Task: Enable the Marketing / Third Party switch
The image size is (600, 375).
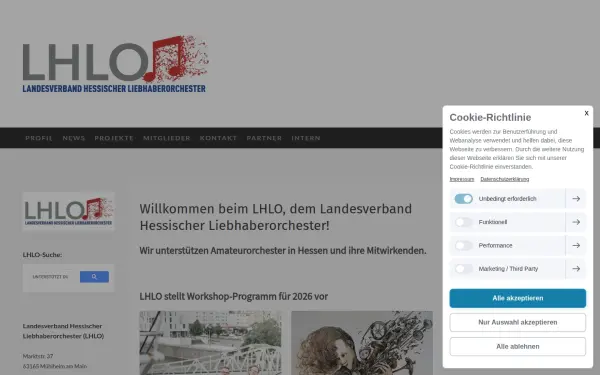Action: point(463,269)
